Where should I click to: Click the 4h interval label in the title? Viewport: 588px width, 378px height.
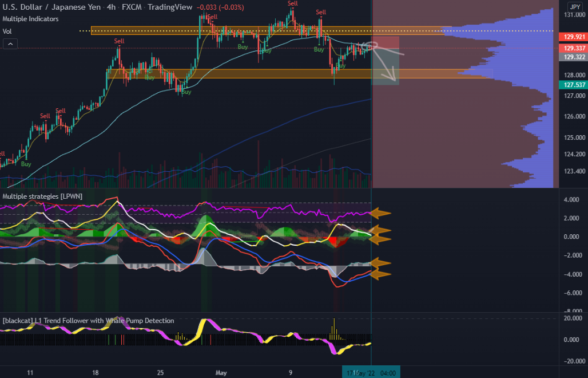(x=112, y=7)
